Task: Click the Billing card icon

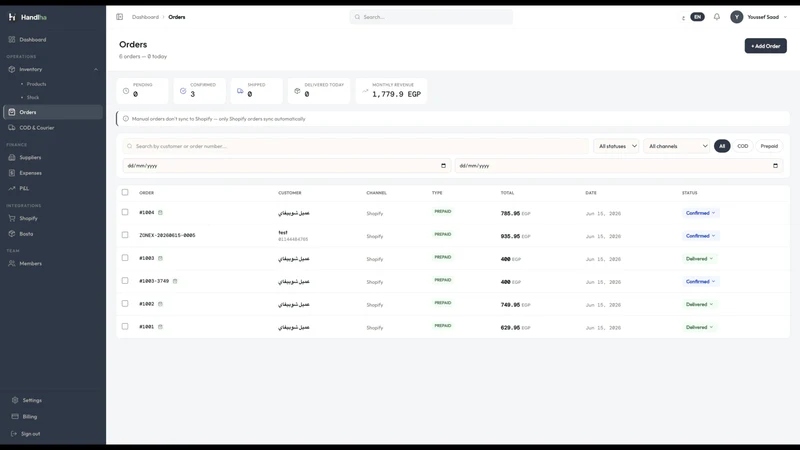Action: pos(15,416)
